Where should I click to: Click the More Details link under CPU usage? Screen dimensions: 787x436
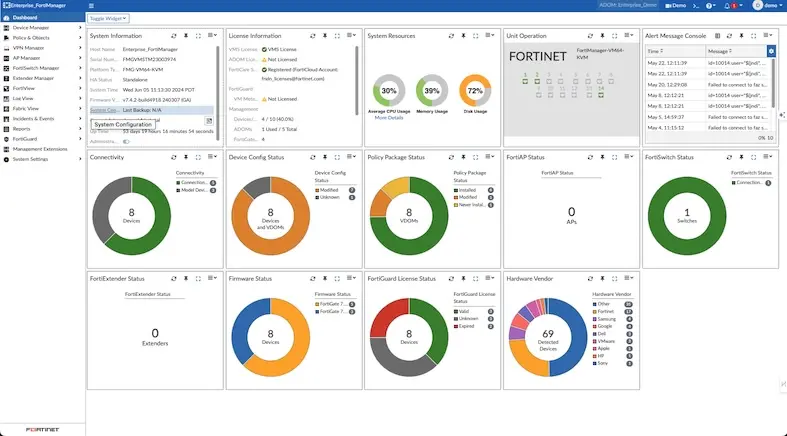[x=389, y=117]
